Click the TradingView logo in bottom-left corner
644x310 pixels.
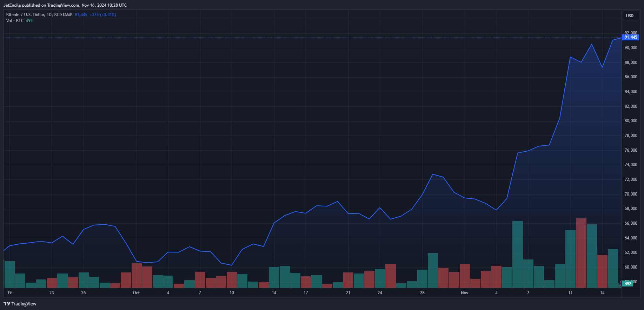tap(20, 304)
